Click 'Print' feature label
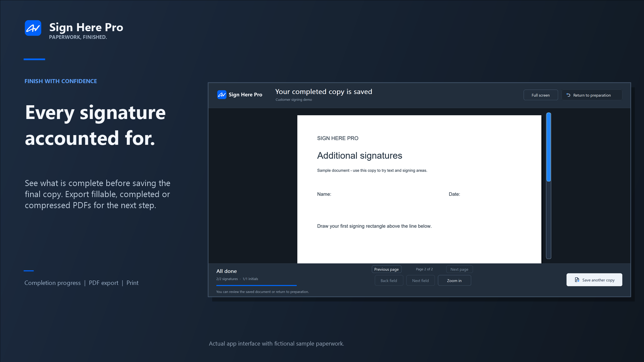Image resolution: width=644 pixels, height=362 pixels. point(132,283)
